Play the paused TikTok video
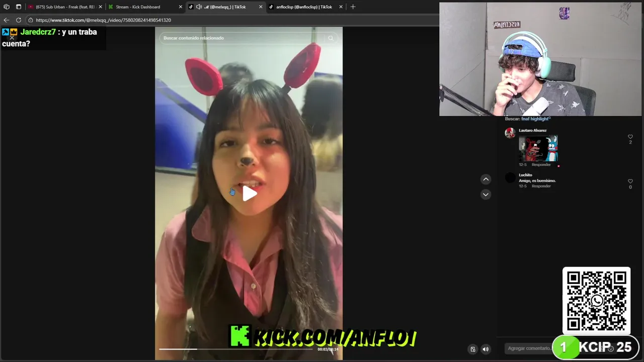 pyautogui.click(x=250, y=194)
